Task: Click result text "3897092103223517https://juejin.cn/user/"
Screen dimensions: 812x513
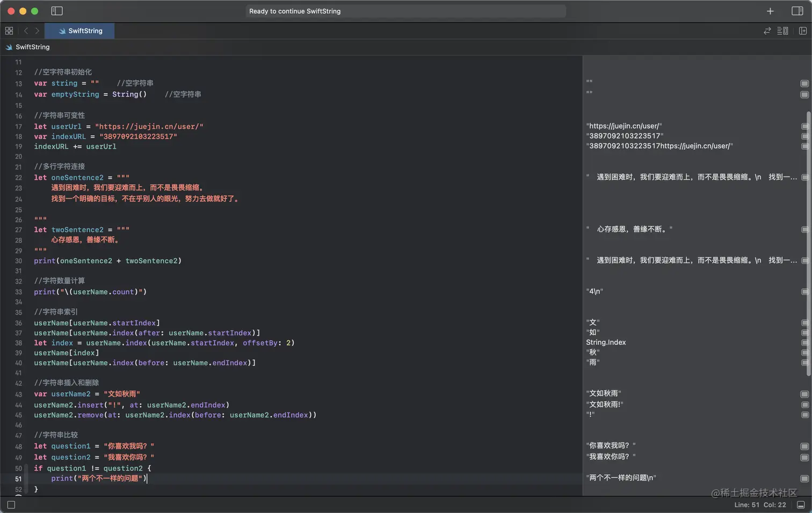Action: [659, 146]
